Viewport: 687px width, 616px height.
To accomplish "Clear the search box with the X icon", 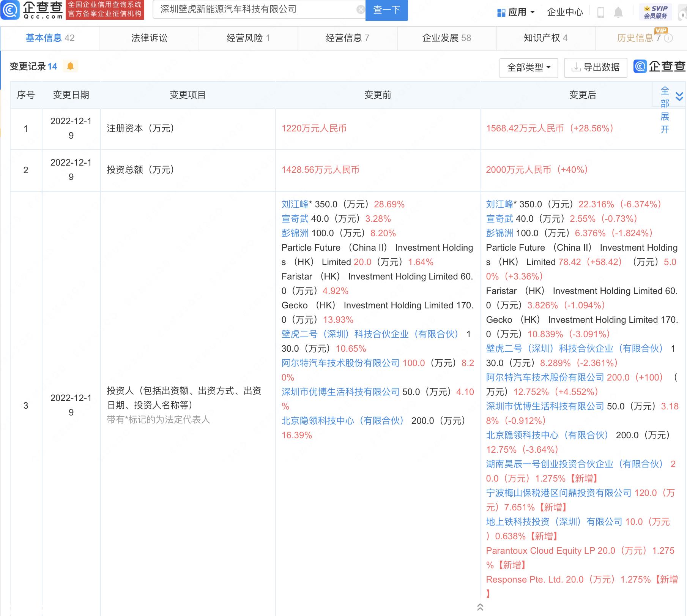I will (x=361, y=10).
